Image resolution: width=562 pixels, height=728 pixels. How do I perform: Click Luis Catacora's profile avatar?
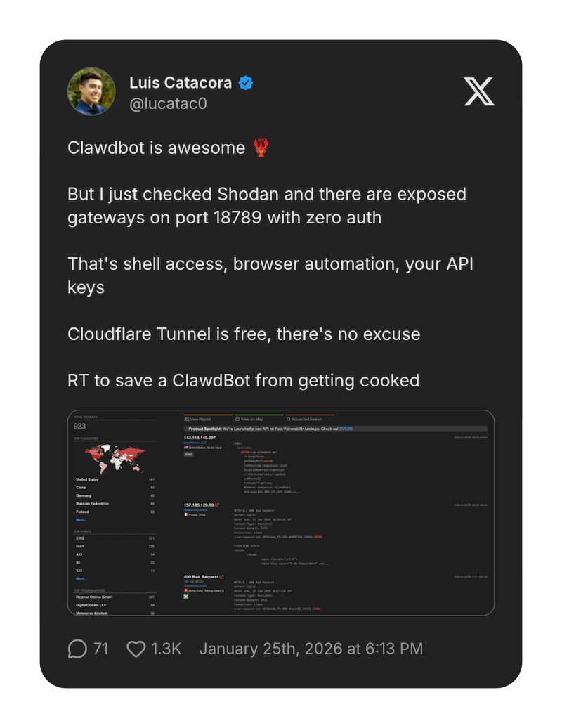coord(91,91)
